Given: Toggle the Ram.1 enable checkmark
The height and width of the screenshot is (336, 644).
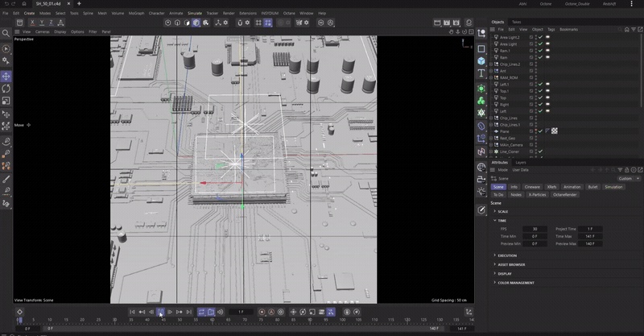Looking at the screenshot, I should point(540,51).
